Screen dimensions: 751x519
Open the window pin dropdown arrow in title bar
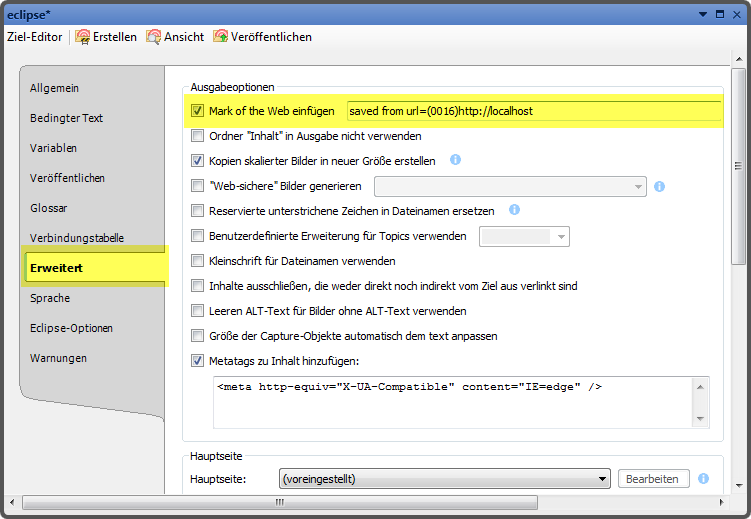[x=704, y=13]
